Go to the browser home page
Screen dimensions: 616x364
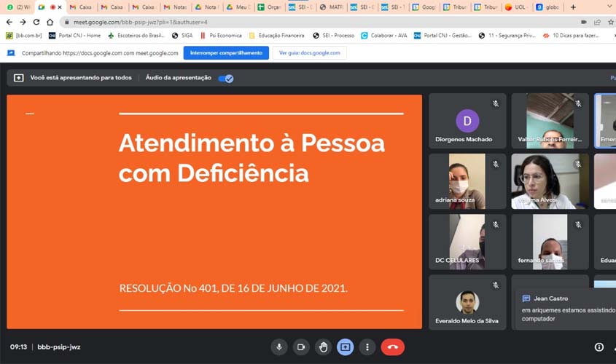click(x=50, y=22)
